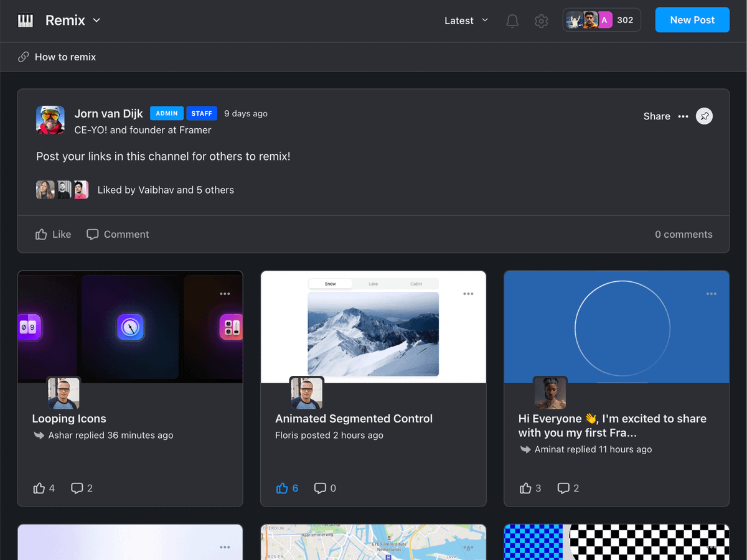Viewport: 747px width, 560px height.
Task: Open the How to remix link
Action: (x=65, y=57)
